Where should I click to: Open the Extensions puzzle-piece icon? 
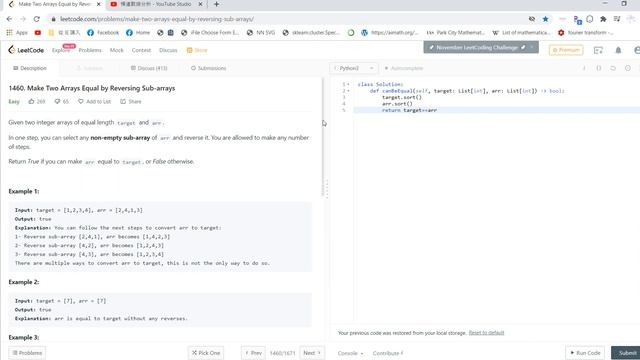pyautogui.click(x=603, y=19)
